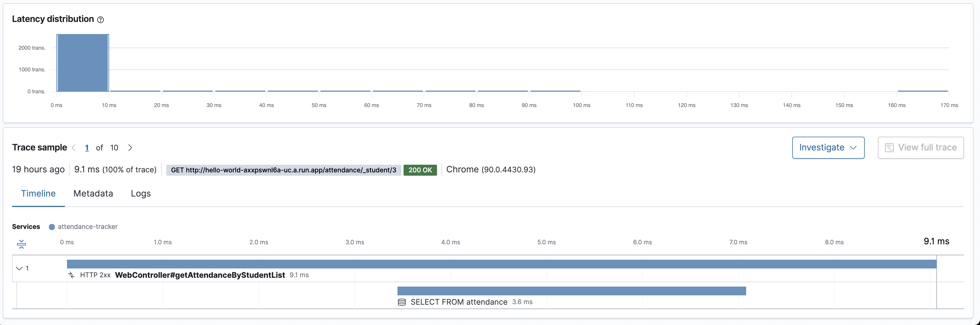Click the HTTP 2xx transaction type icon
980x325 pixels.
tap(72, 275)
